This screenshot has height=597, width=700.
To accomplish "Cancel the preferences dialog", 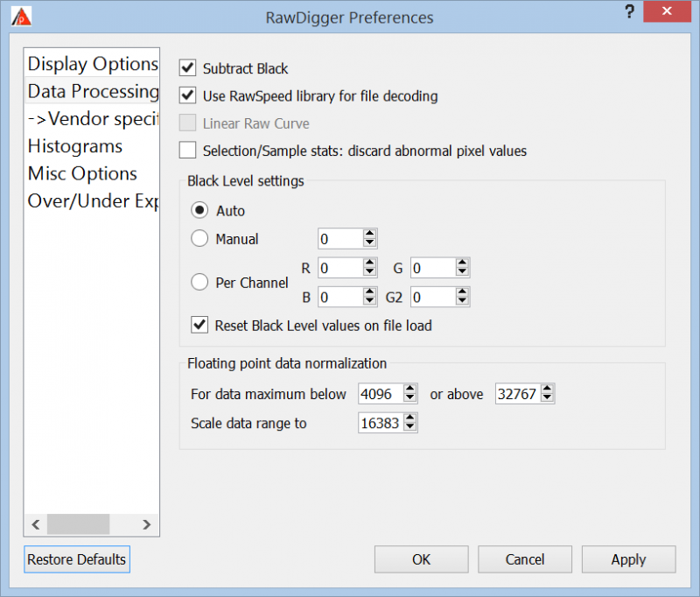I will tap(525, 559).
